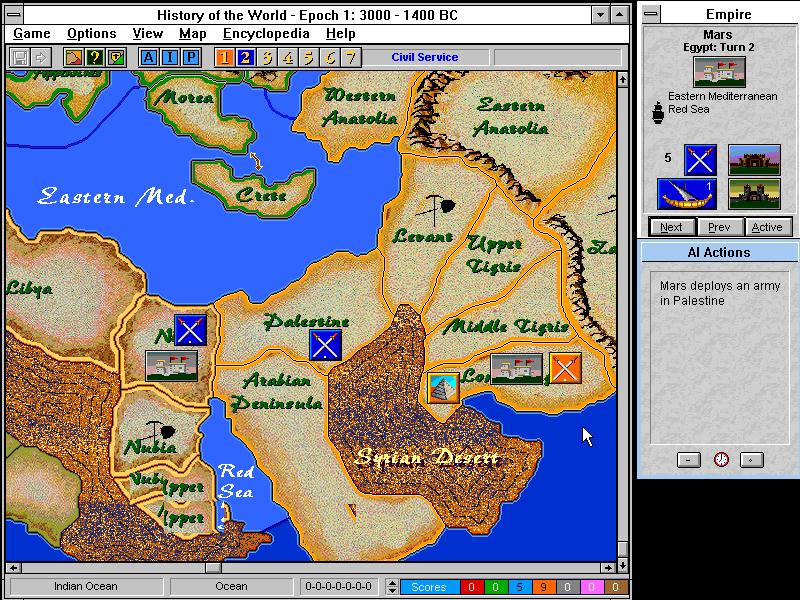Click the clock icon in AI Actions

coord(721,460)
